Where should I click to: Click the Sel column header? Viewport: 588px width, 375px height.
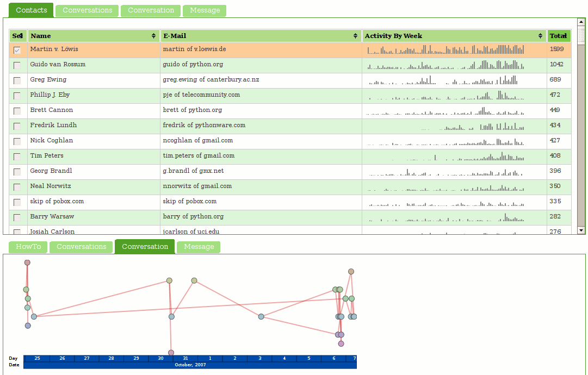[x=18, y=36]
